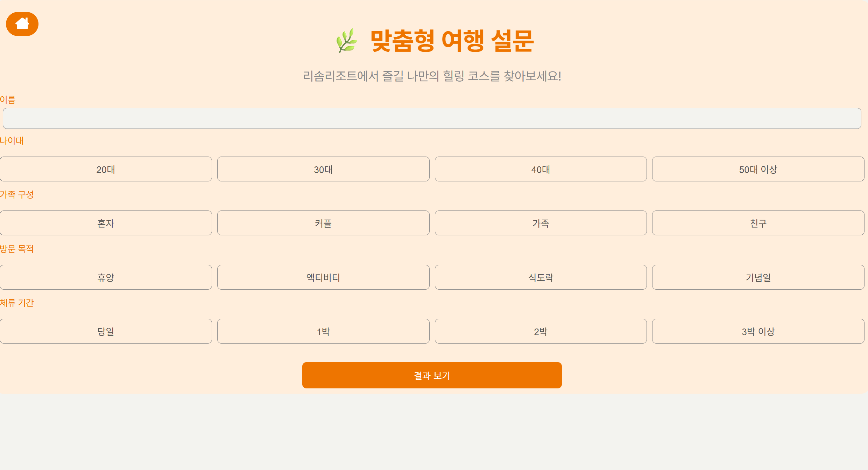The image size is (868, 470).
Task: Select 휴양 as visit purpose
Action: (x=106, y=277)
